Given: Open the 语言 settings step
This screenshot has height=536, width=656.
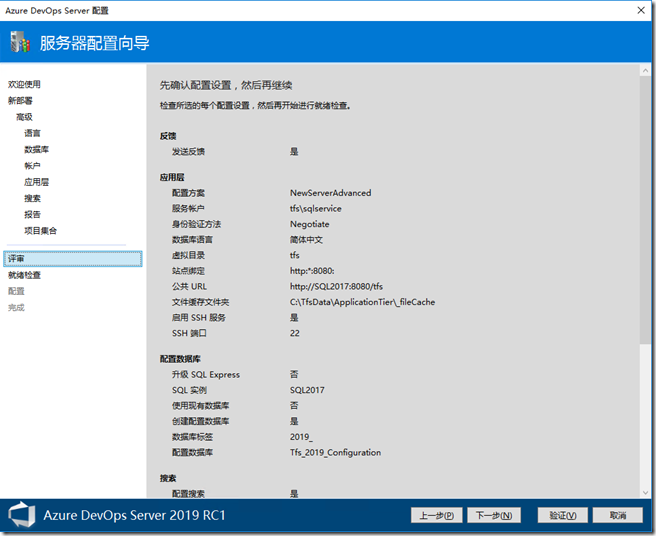Looking at the screenshot, I should [x=32, y=133].
